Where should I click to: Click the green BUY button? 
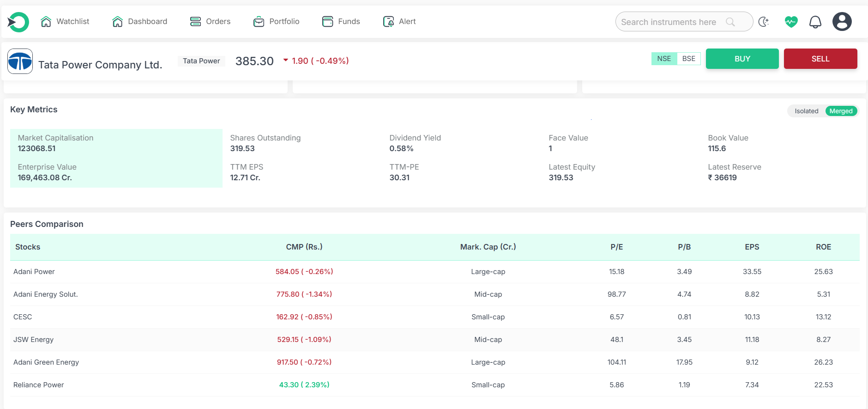click(742, 59)
